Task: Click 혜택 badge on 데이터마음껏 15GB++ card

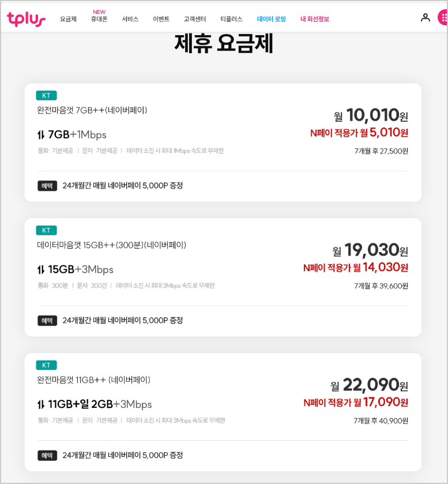Action: pos(47,320)
